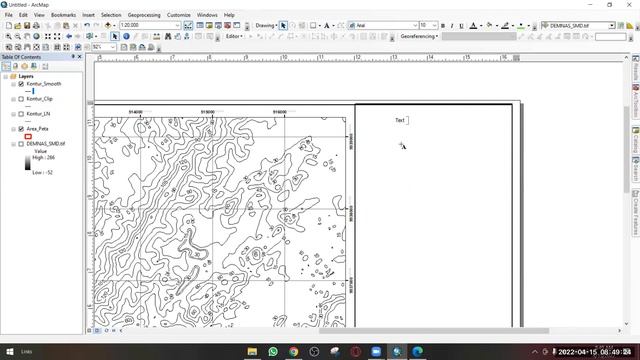Apply Italic text formatting
The image size is (640, 360).
pyautogui.click(x=452, y=26)
